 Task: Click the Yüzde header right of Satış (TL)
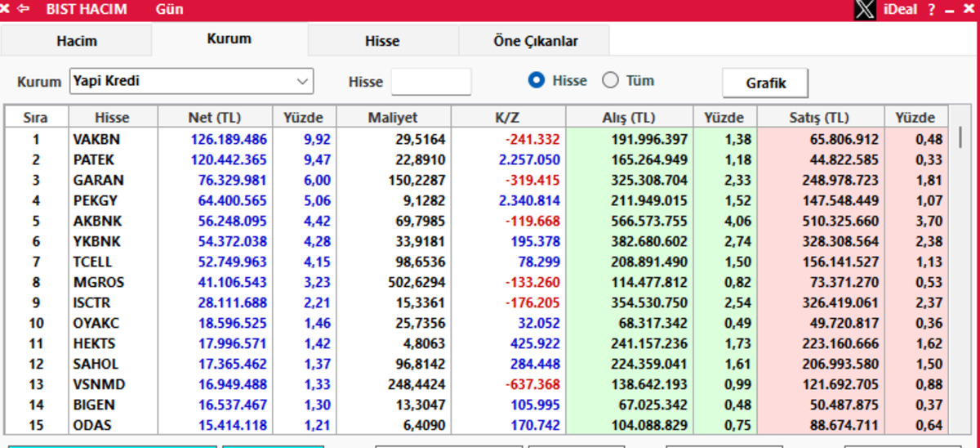click(917, 118)
